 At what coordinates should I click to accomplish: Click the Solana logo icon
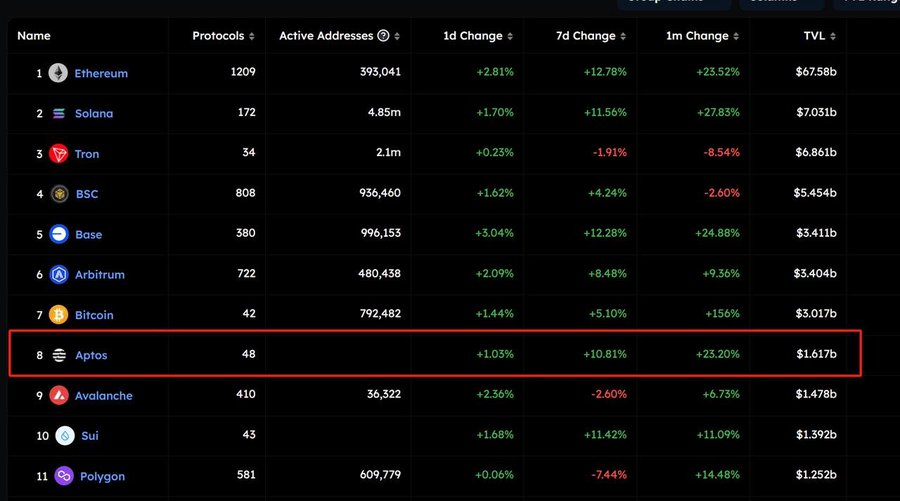59,114
